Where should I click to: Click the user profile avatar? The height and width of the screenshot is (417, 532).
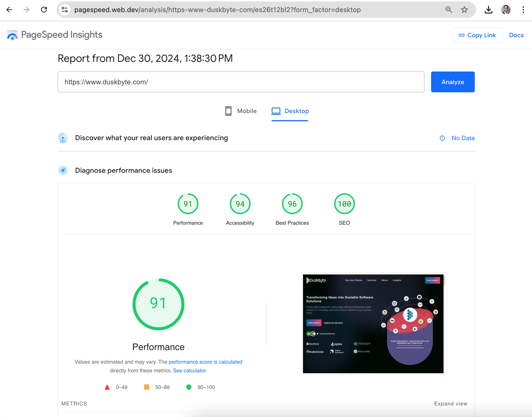click(x=506, y=10)
